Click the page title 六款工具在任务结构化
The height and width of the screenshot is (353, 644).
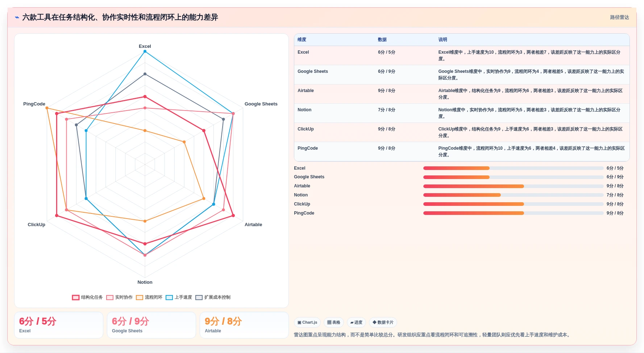[120, 17]
